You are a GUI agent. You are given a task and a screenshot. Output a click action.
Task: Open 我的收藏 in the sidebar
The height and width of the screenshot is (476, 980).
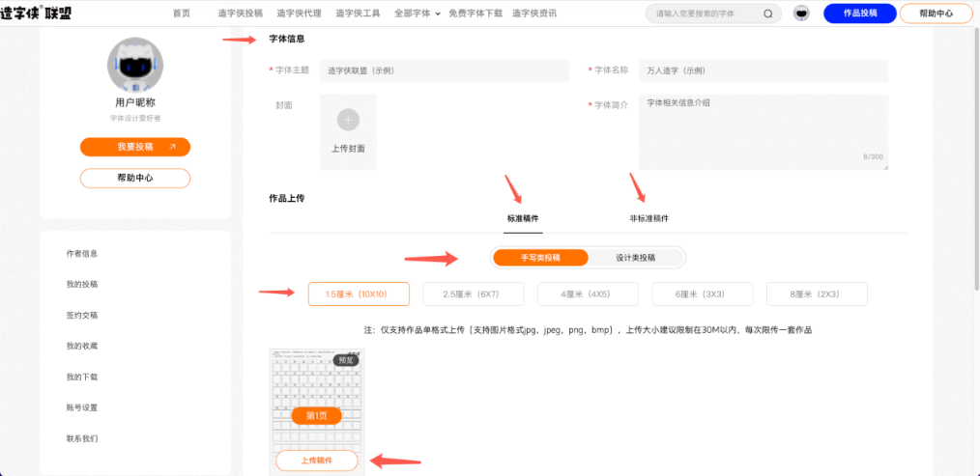coord(82,346)
